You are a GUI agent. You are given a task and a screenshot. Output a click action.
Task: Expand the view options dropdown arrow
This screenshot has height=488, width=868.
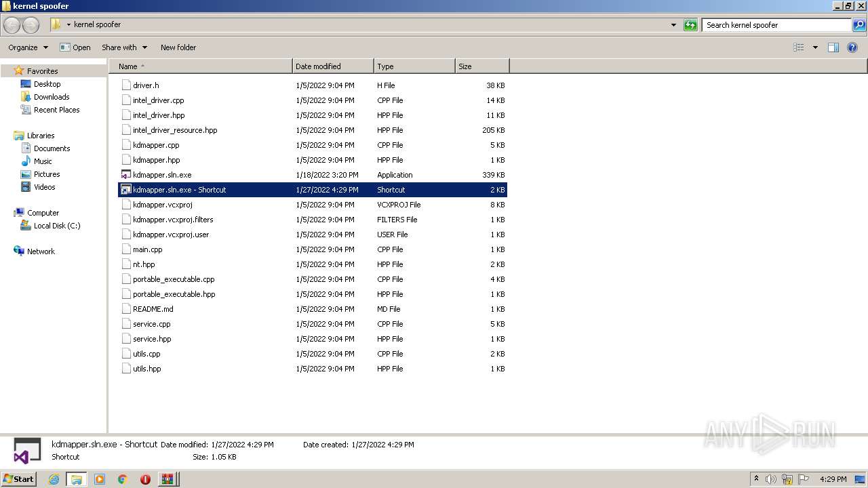[x=815, y=47]
